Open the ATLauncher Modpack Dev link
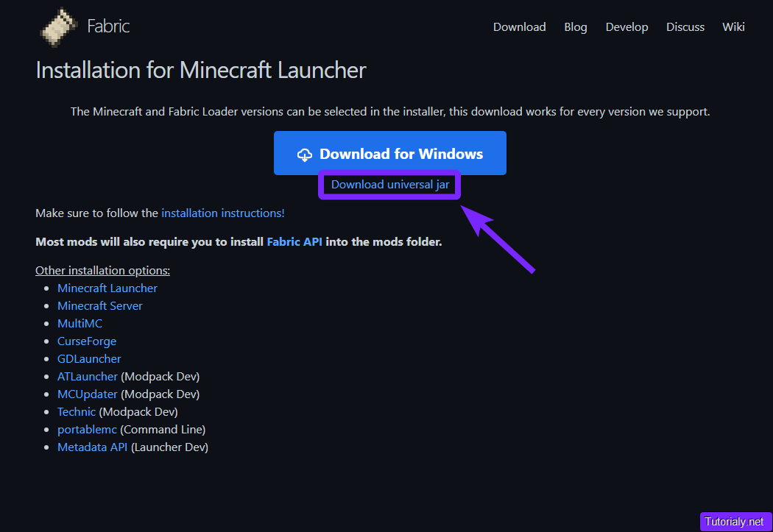This screenshot has height=532, width=773. point(87,376)
